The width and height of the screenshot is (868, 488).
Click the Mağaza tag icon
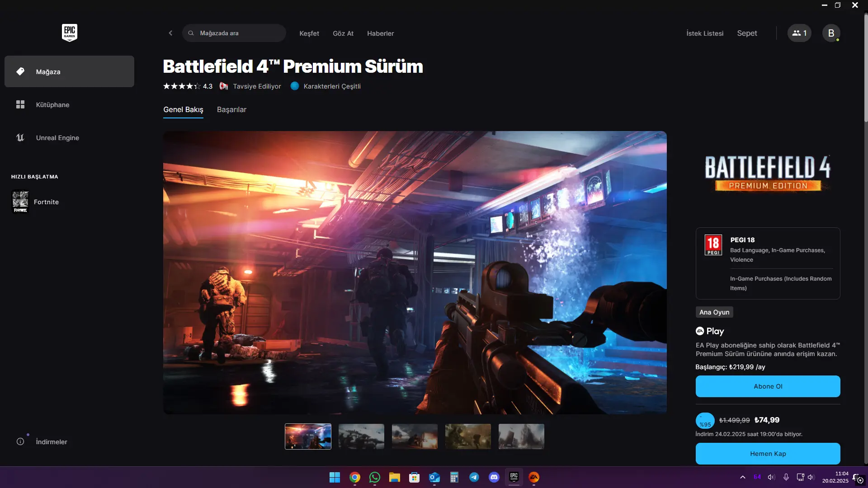point(20,71)
